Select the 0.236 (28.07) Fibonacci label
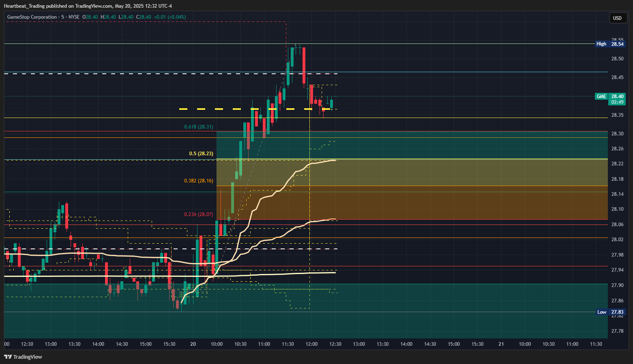 point(199,214)
